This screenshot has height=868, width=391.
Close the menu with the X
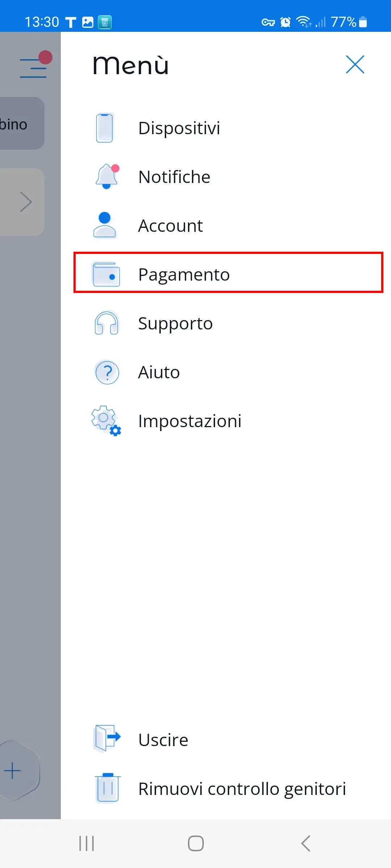(x=355, y=65)
